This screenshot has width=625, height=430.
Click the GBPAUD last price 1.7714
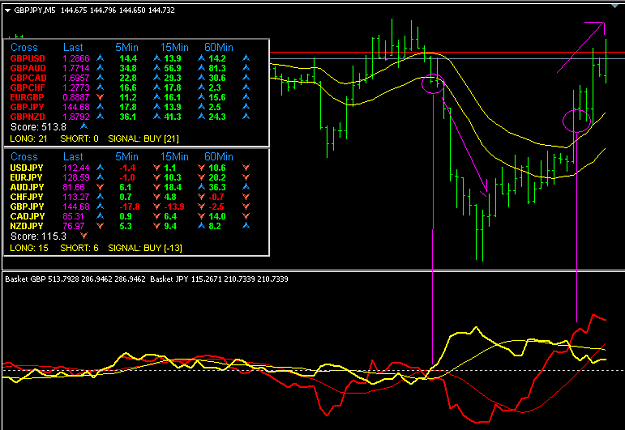pos(76,68)
